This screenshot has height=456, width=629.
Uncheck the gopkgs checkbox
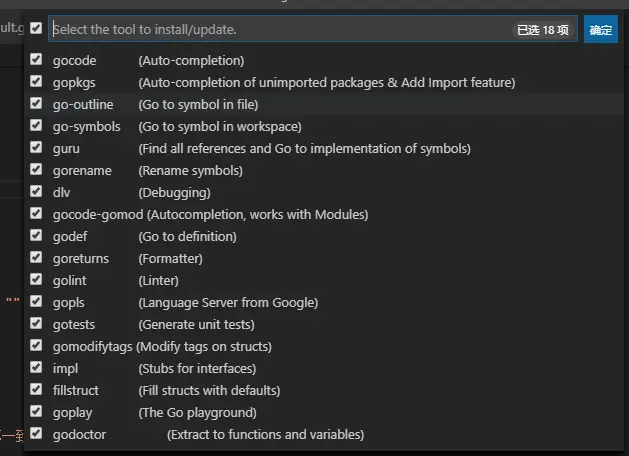37,82
